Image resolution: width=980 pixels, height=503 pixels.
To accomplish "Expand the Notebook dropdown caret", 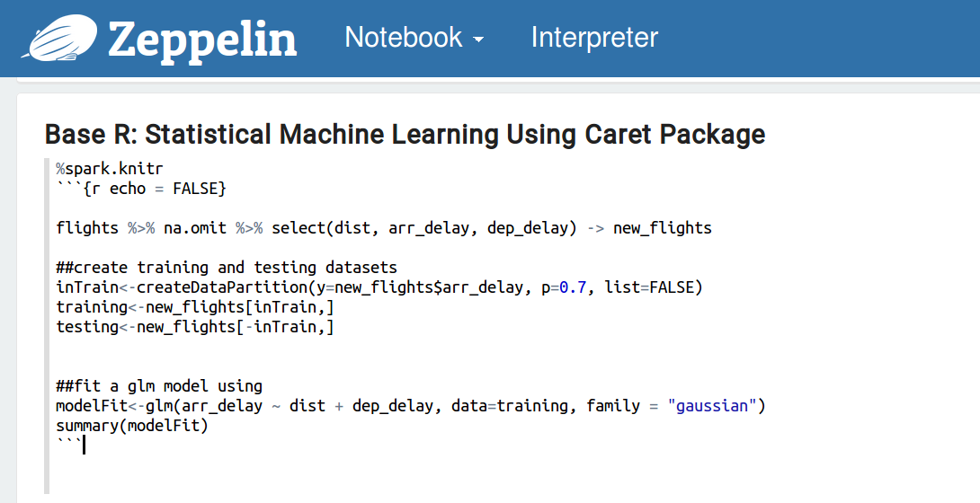I will click(x=478, y=40).
